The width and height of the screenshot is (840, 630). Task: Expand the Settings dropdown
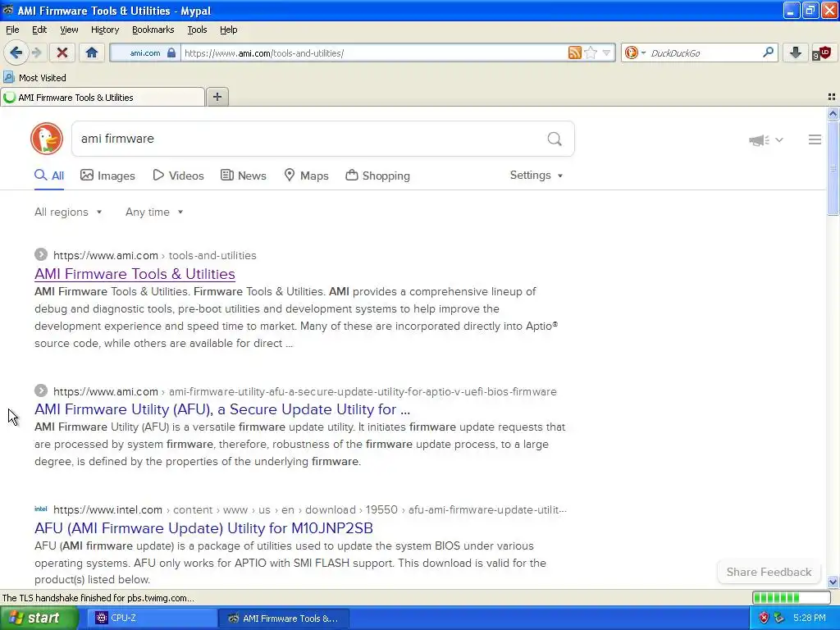pyautogui.click(x=536, y=176)
